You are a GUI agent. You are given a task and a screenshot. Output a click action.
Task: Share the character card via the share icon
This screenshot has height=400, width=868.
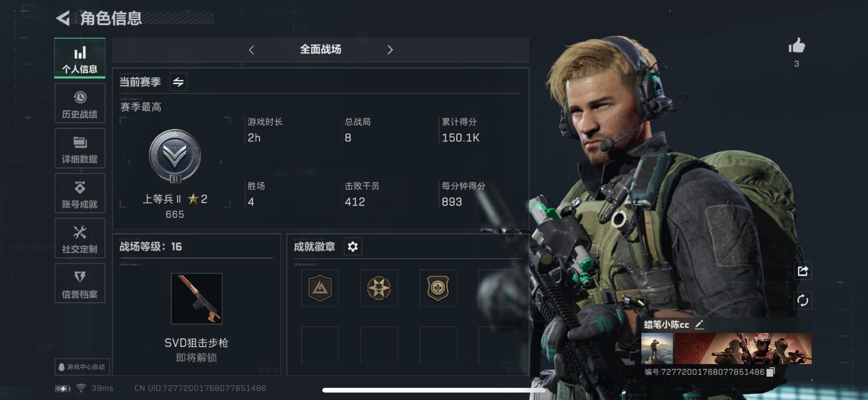tap(802, 271)
